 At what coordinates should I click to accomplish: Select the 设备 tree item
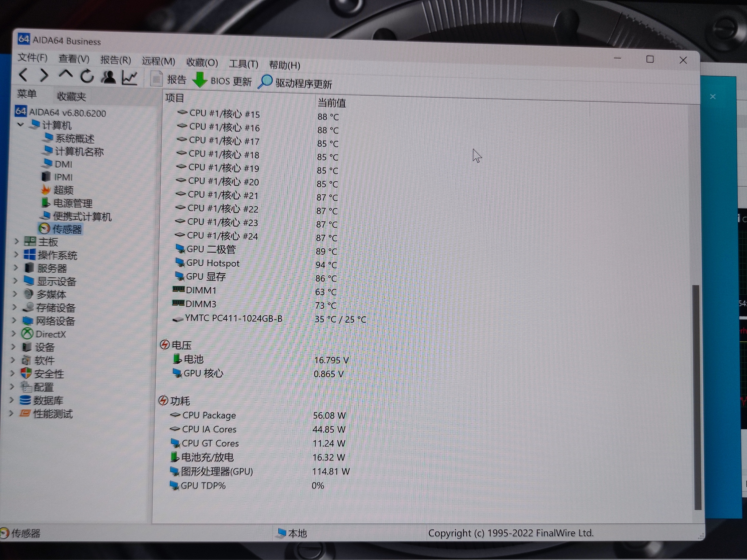point(38,347)
